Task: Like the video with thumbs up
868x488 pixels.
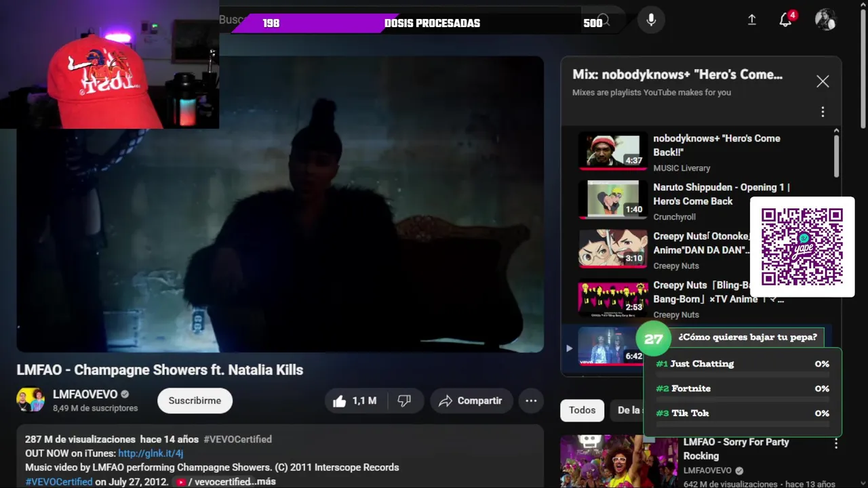Action: point(355,401)
